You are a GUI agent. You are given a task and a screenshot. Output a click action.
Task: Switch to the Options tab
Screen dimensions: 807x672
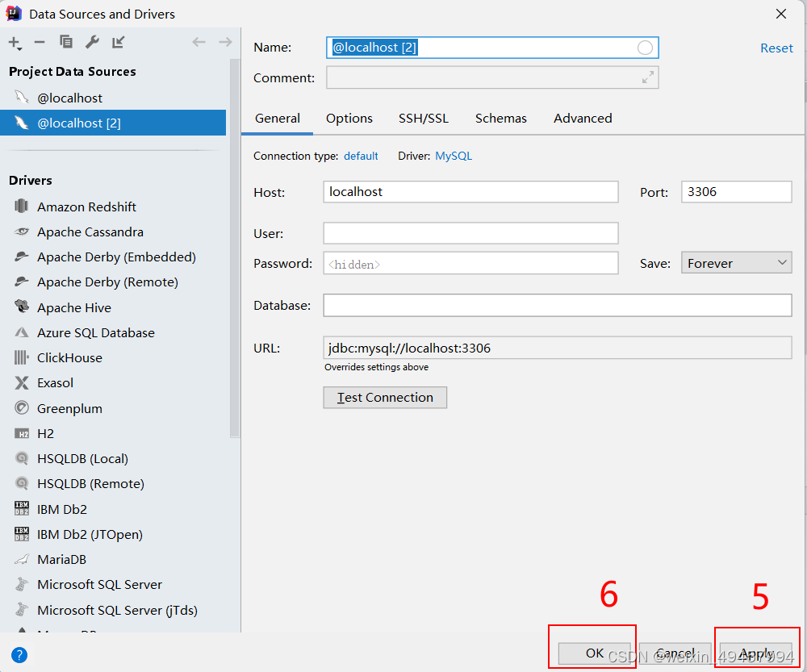click(x=349, y=119)
